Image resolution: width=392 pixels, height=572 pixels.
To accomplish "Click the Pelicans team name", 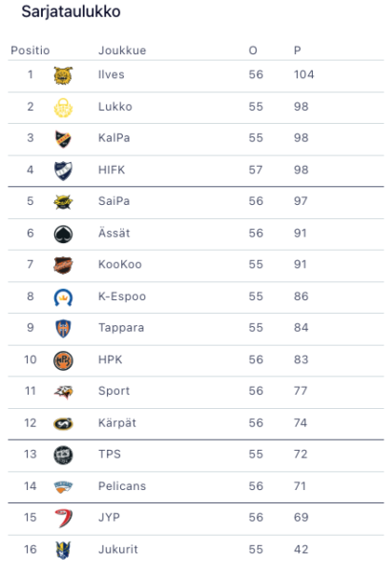I will [122, 486].
